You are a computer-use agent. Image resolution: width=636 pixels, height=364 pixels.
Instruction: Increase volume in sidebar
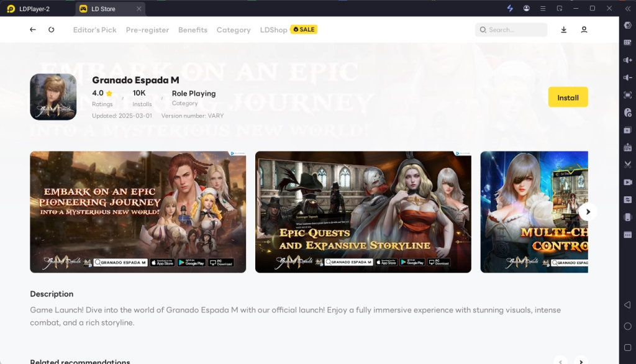tap(628, 60)
